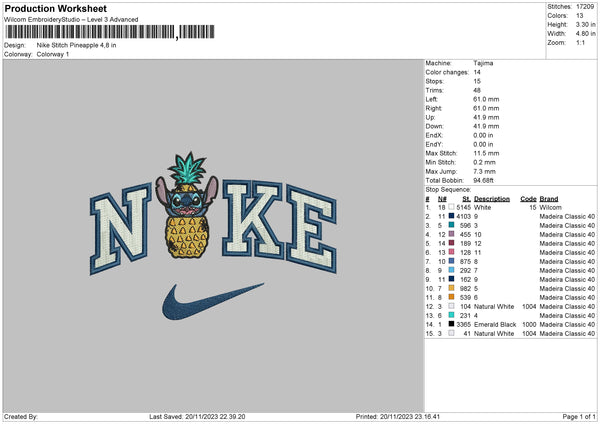600x424 pixels.
Task: Click the barcode at the top
Action: coord(110,32)
